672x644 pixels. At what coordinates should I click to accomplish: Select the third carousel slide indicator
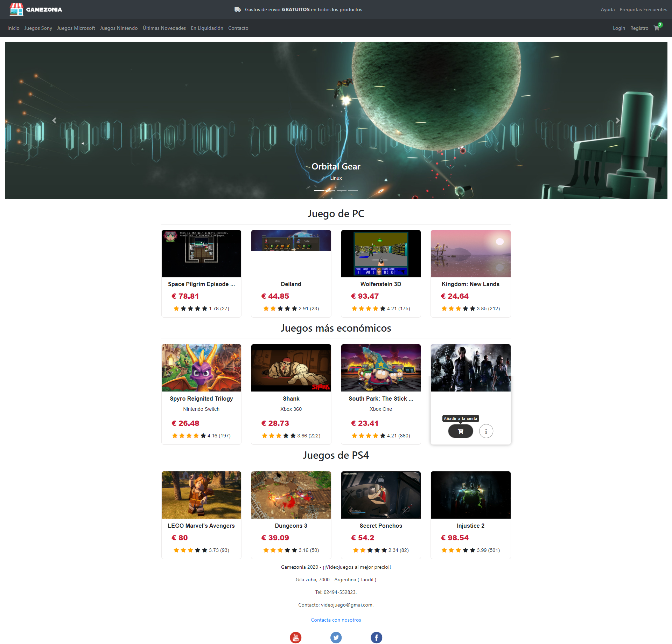(x=342, y=190)
